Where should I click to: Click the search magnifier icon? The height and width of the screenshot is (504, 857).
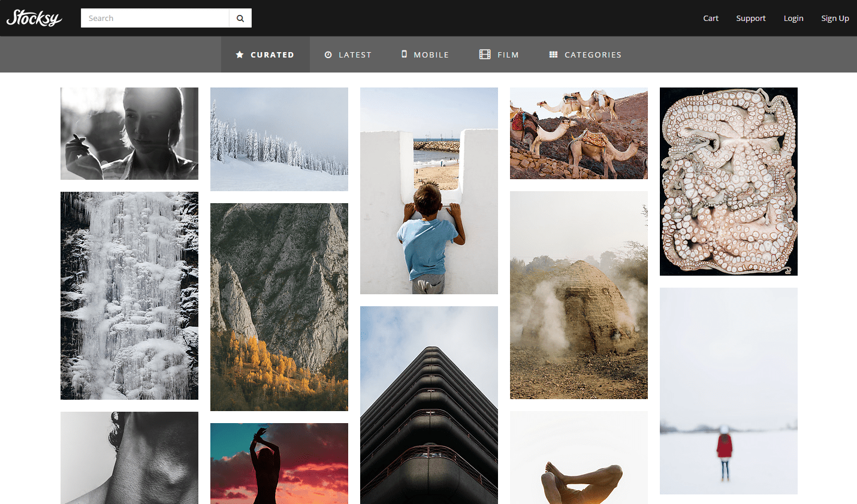click(240, 18)
